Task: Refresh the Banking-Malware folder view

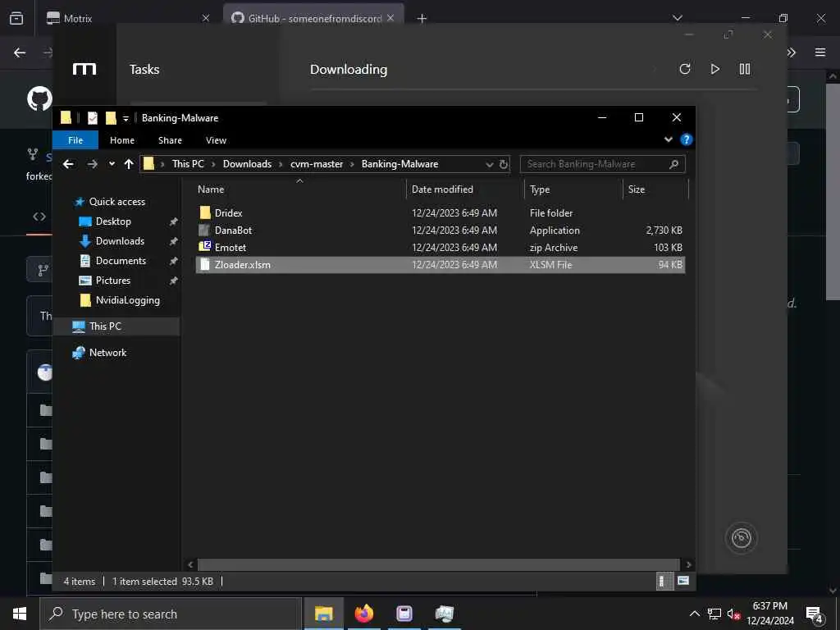Action: coord(504,164)
